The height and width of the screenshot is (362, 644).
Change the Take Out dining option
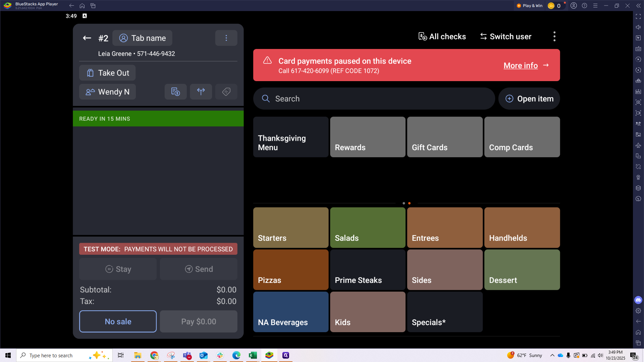(107, 73)
